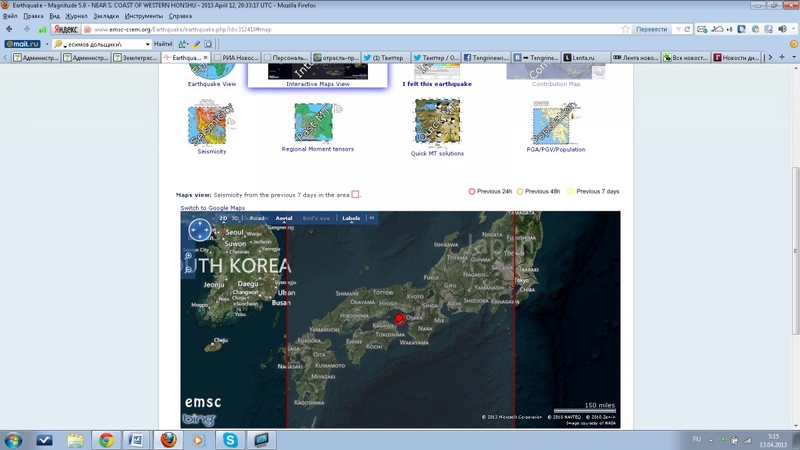
Task: Zoom in on the Bing map
Action: [188, 256]
